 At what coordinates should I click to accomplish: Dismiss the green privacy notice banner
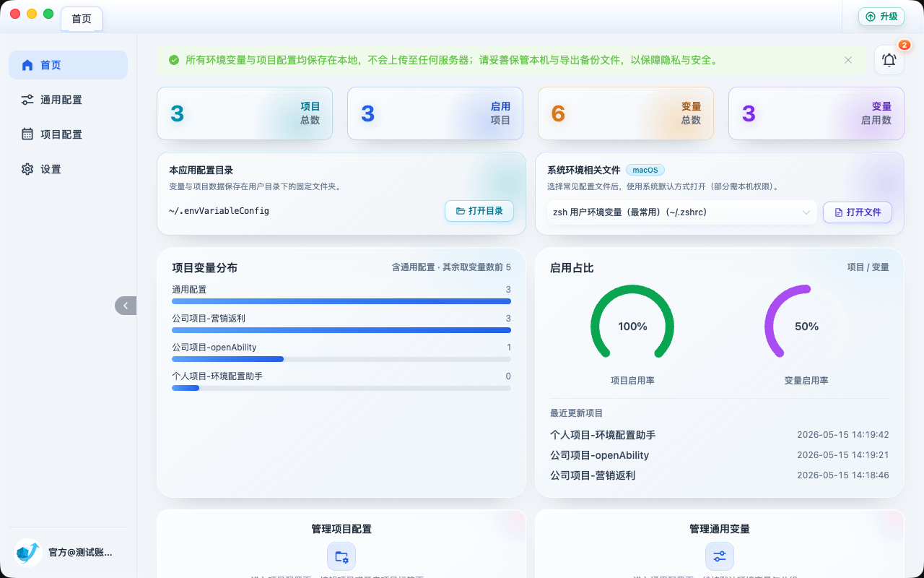pyautogui.click(x=848, y=60)
